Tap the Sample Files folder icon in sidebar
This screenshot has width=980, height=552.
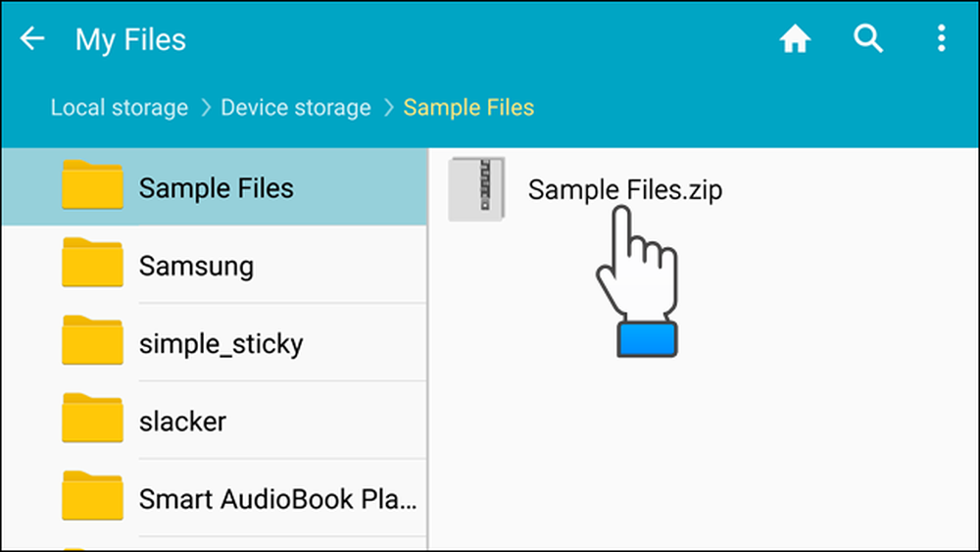click(92, 184)
